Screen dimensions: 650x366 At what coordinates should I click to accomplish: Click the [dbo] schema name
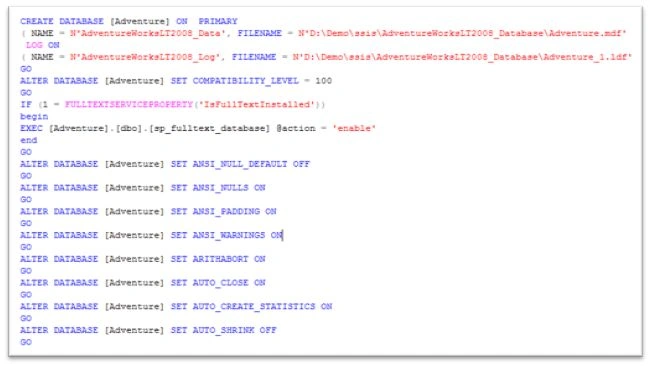pos(129,128)
